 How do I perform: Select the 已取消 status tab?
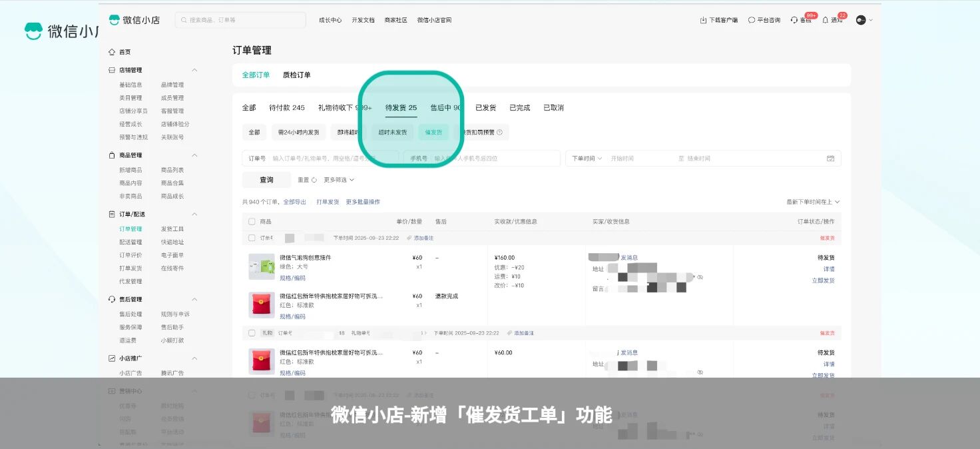554,108
